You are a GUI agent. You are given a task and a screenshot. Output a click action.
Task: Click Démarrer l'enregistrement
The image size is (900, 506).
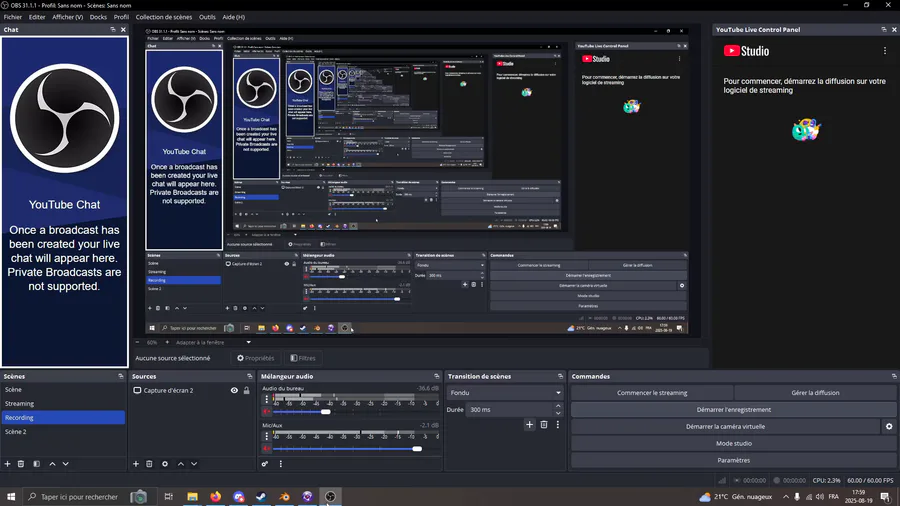(x=734, y=410)
